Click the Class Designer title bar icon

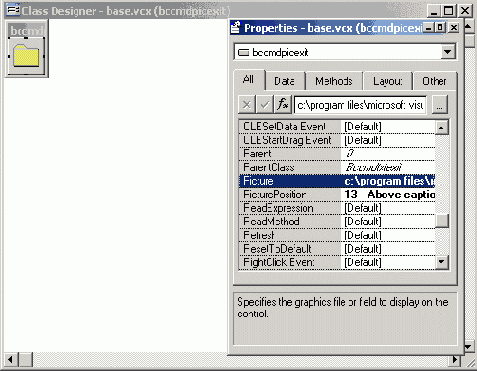pyautogui.click(x=13, y=10)
